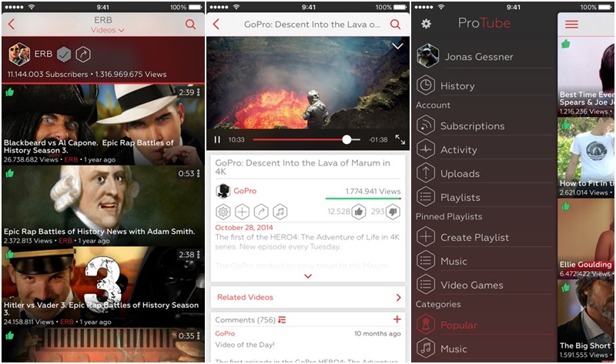Click the Popular category icon
Image resolution: width=616 pixels, height=364 pixels.
[x=426, y=324]
